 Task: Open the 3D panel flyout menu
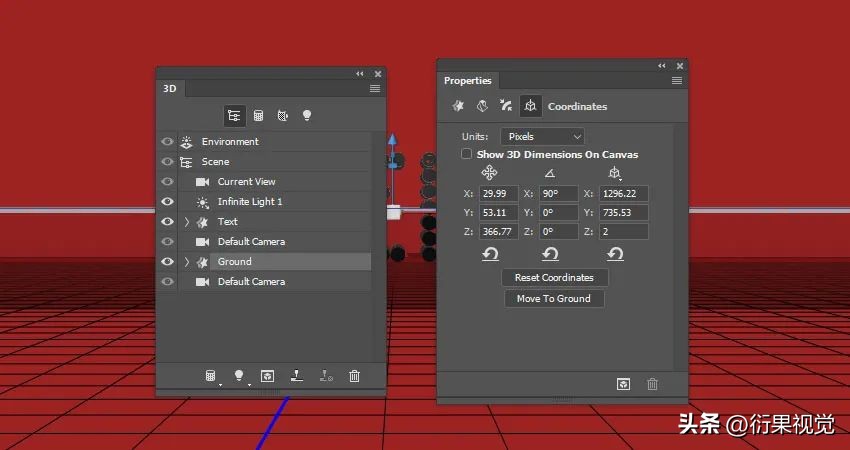[375, 89]
